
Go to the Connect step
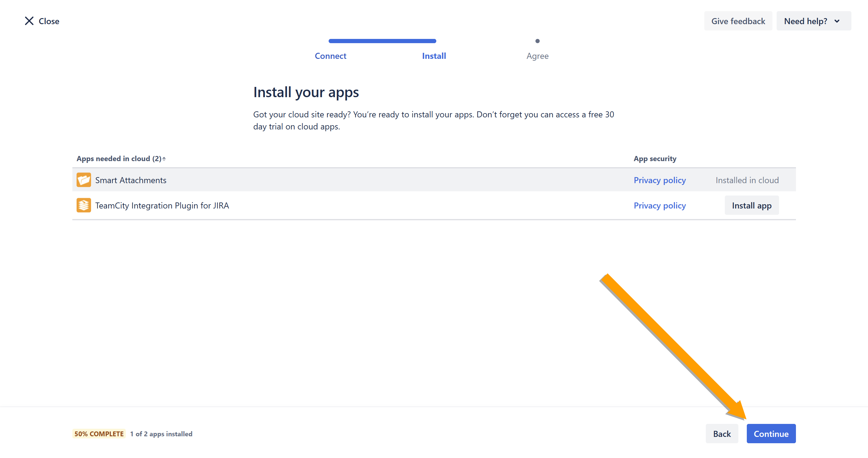coord(330,56)
